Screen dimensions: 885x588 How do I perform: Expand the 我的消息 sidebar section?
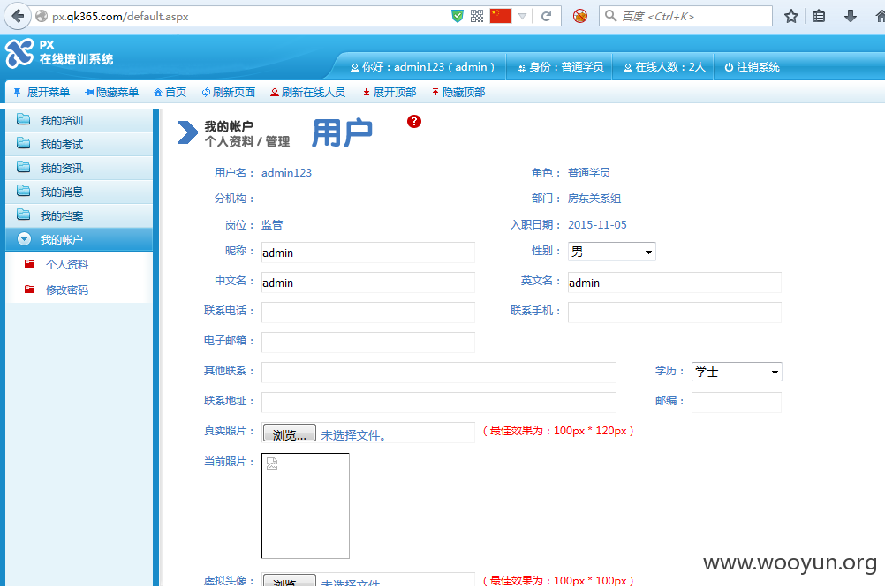coord(79,192)
